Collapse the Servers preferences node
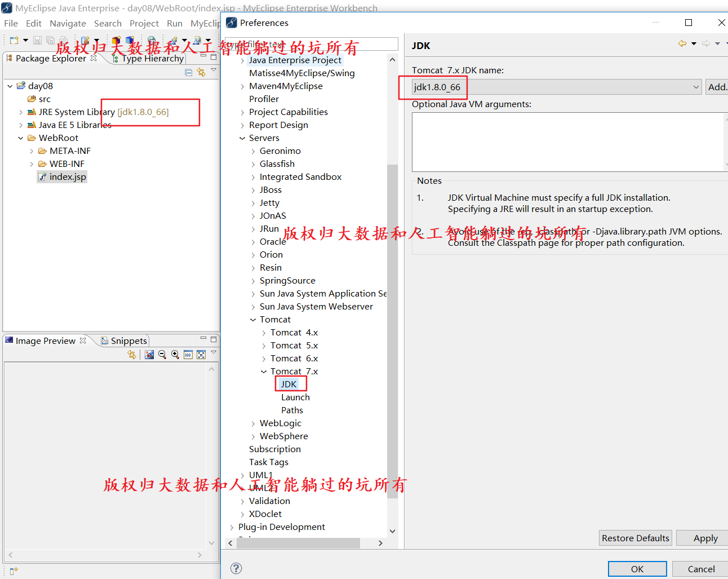728x579 pixels. click(x=242, y=138)
